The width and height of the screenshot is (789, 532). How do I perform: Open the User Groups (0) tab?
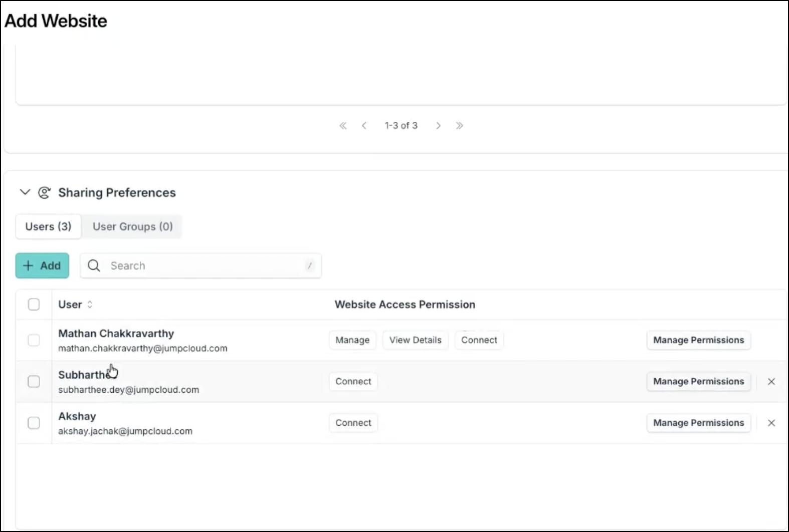tap(133, 226)
